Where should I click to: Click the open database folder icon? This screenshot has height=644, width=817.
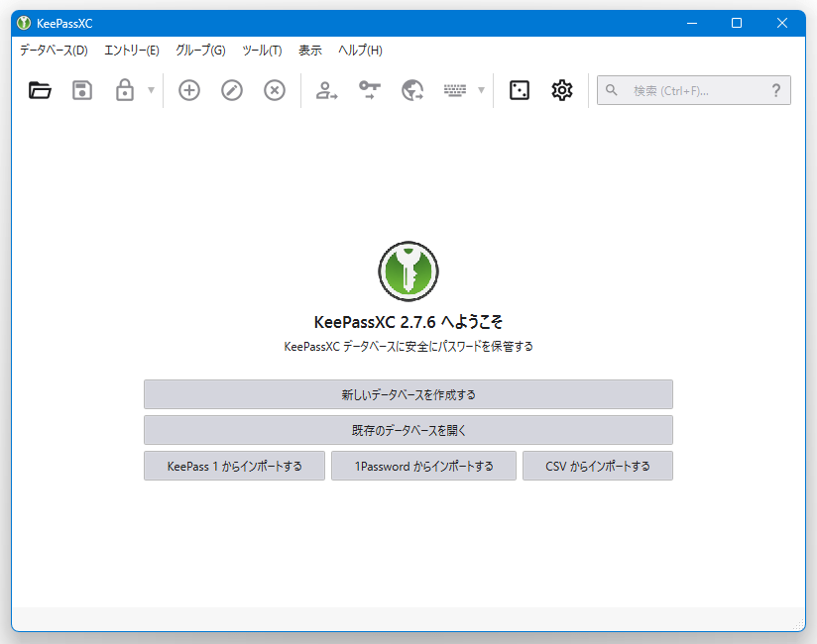tap(40, 90)
